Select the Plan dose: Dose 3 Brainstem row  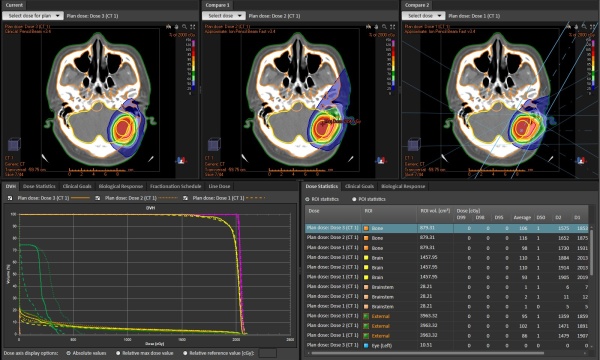447,287
